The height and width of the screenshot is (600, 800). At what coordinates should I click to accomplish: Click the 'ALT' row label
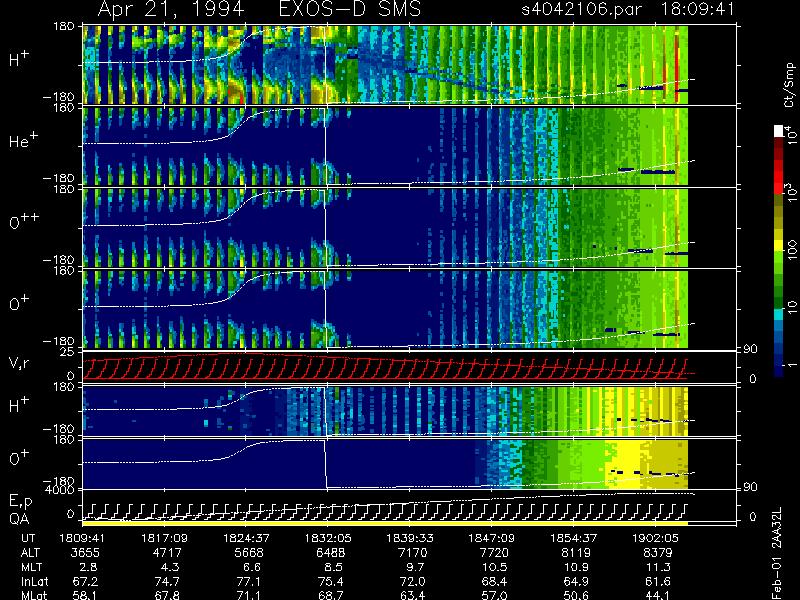point(30,553)
